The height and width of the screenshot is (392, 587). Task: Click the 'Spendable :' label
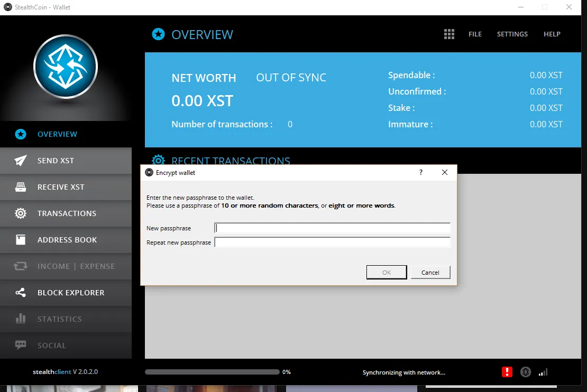pos(411,75)
